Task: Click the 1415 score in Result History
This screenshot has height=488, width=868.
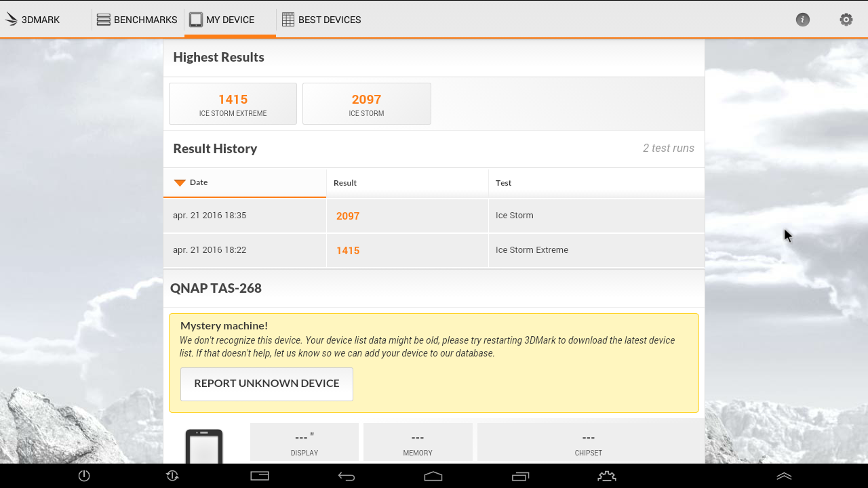Action: tap(348, 250)
